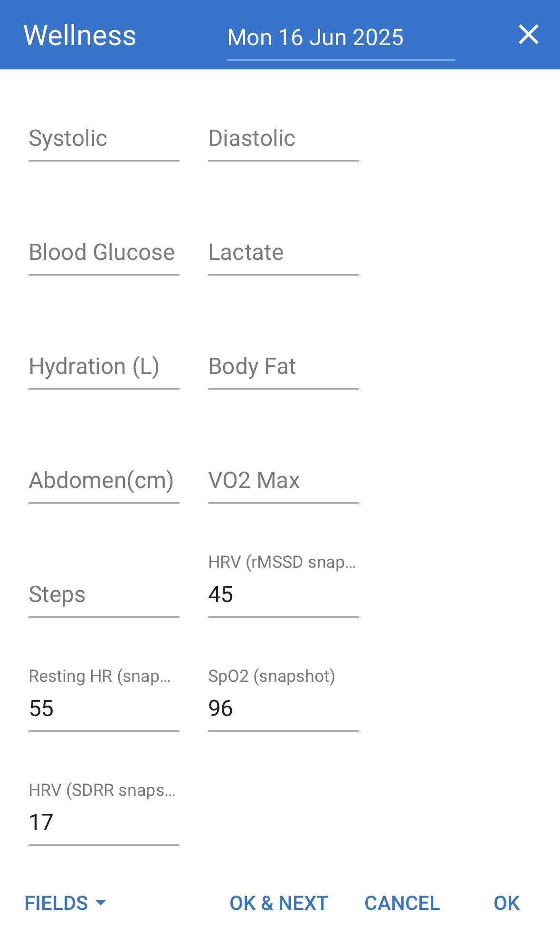
Task: Edit the HRV SDRR value 17
Action: [x=104, y=823]
